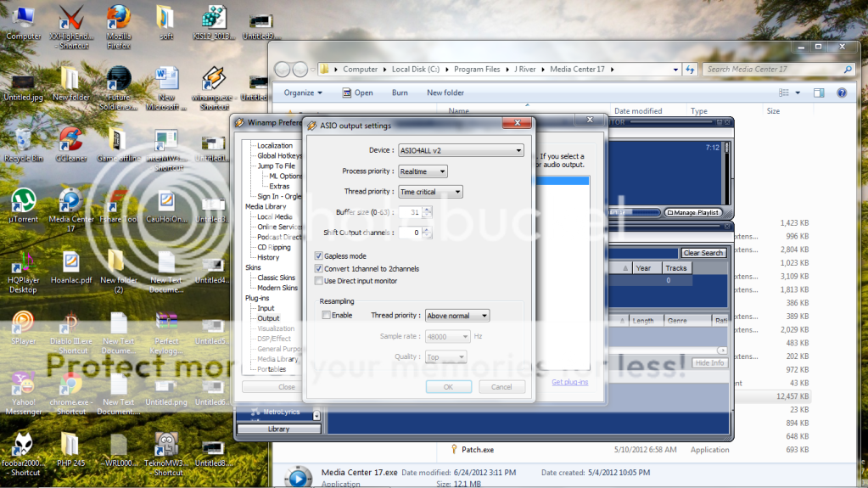Screen dimensions: 868x488
Task: Open PHP 245 folder icon
Action: (x=71, y=450)
